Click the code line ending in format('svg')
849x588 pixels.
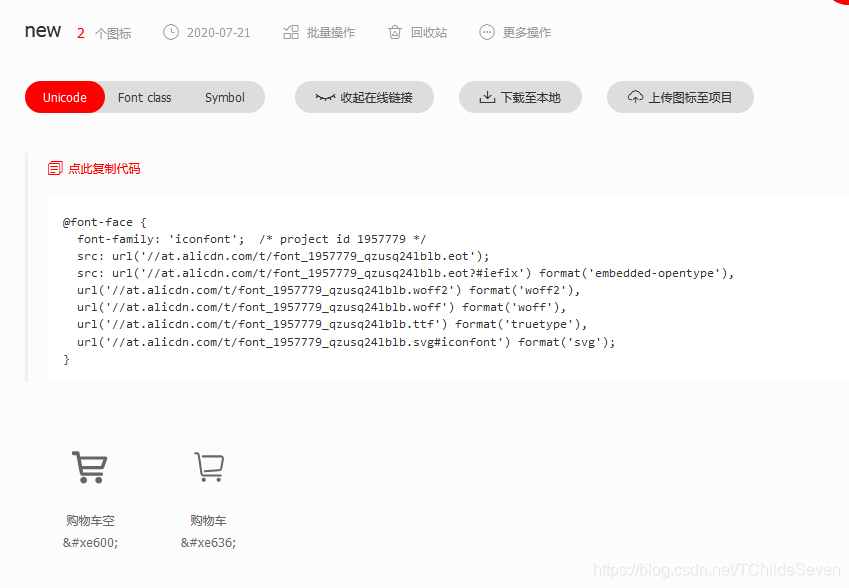346,342
